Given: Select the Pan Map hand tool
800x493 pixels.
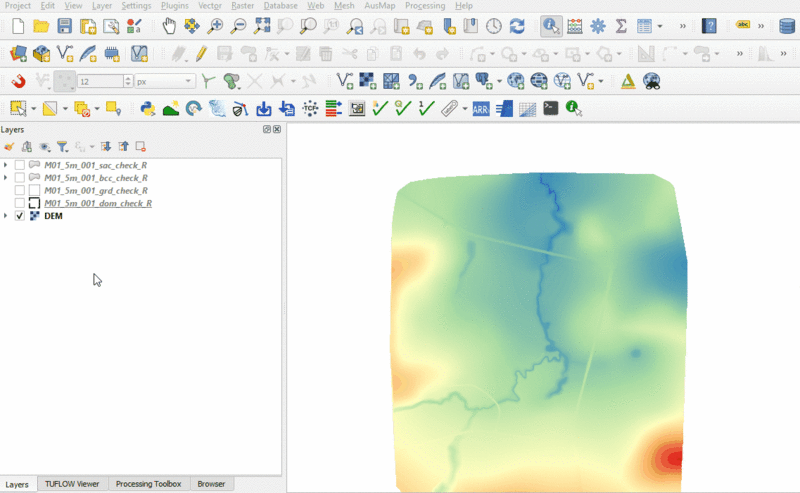Looking at the screenshot, I should pos(169,26).
